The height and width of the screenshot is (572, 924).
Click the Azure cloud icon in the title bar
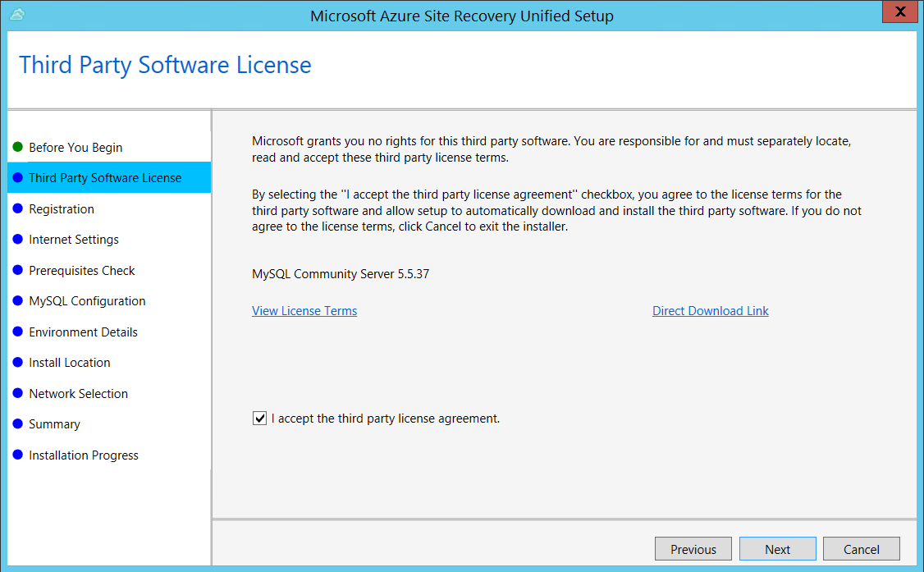(x=17, y=14)
